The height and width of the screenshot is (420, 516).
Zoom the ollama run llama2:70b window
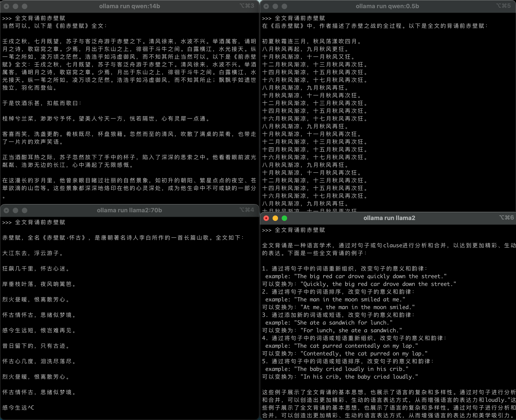25,210
